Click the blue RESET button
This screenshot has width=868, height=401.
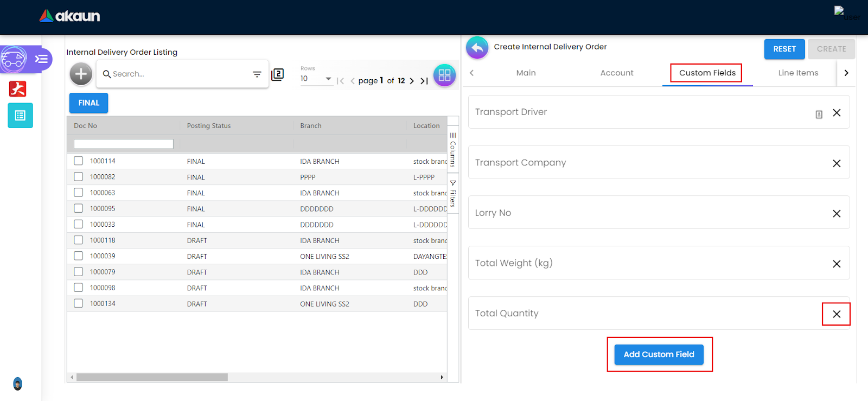[x=784, y=49]
